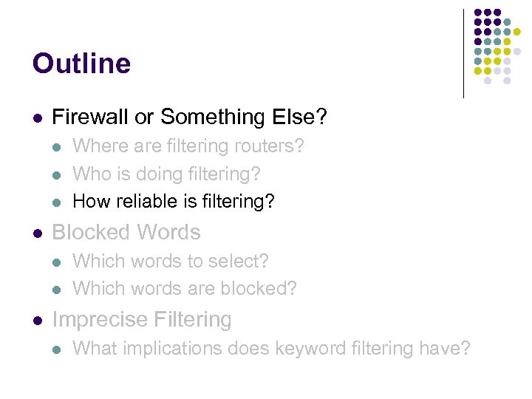Select the "Blocked Words" heading
The height and width of the screenshot is (399, 532).
126,232
